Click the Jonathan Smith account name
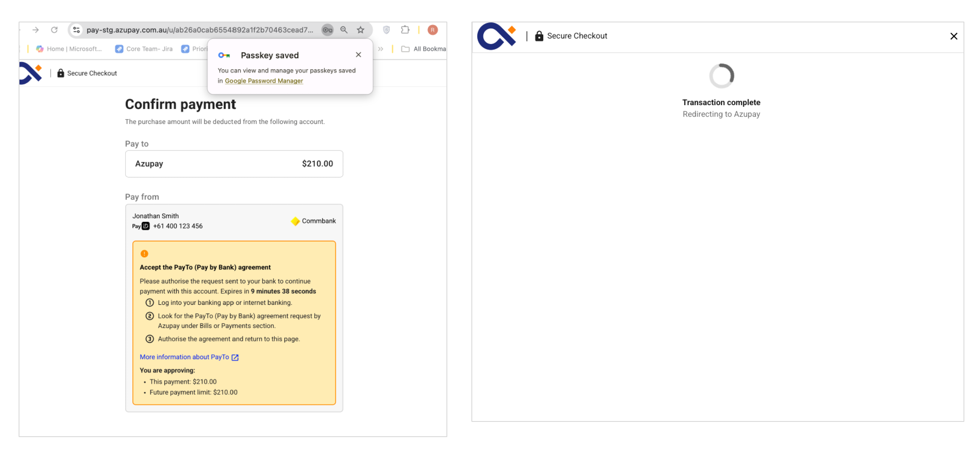980x454 pixels. 156,216
